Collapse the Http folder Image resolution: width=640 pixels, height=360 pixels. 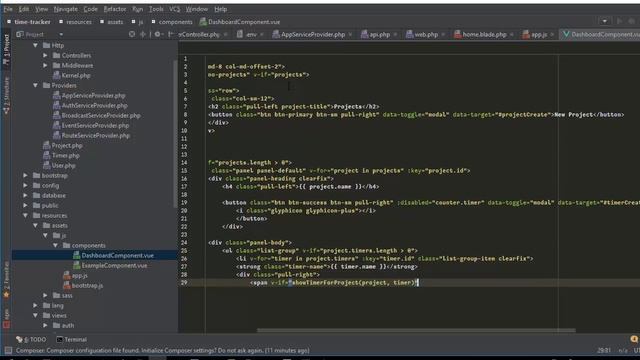[x=36, y=45]
